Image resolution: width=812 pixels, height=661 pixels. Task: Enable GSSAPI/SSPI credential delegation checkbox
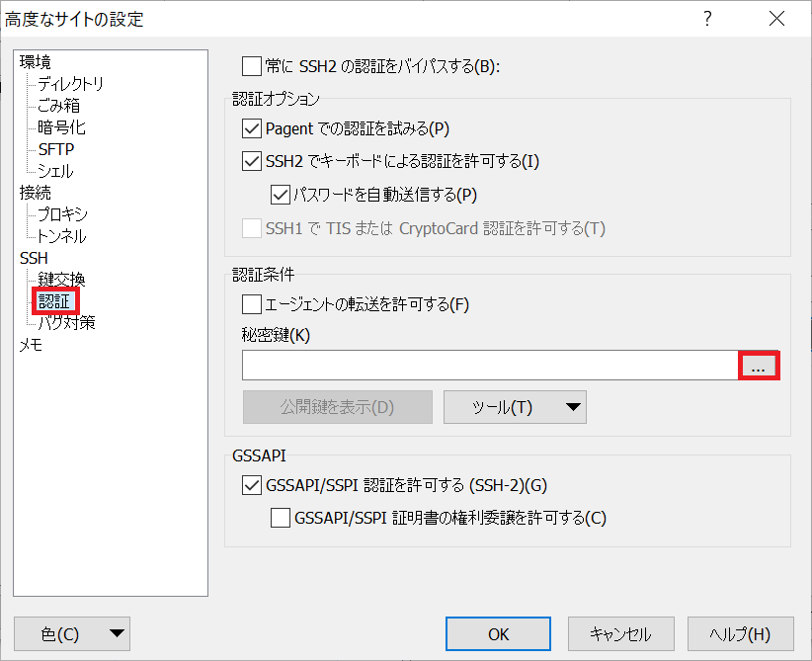click(280, 518)
